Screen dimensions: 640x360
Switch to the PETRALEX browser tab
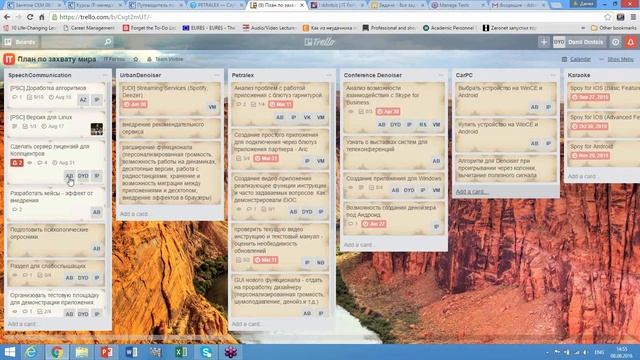(x=214, y=5)
